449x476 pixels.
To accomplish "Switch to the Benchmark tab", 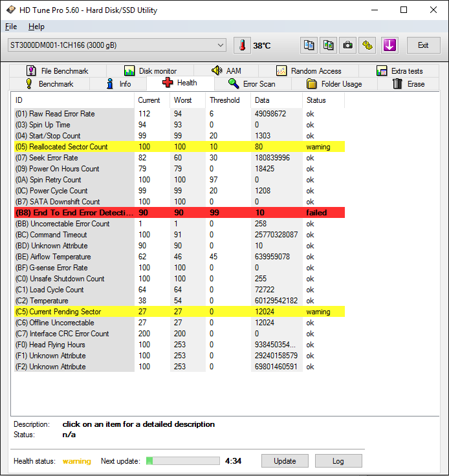I will pyautogui.click(x=50, y=84).
